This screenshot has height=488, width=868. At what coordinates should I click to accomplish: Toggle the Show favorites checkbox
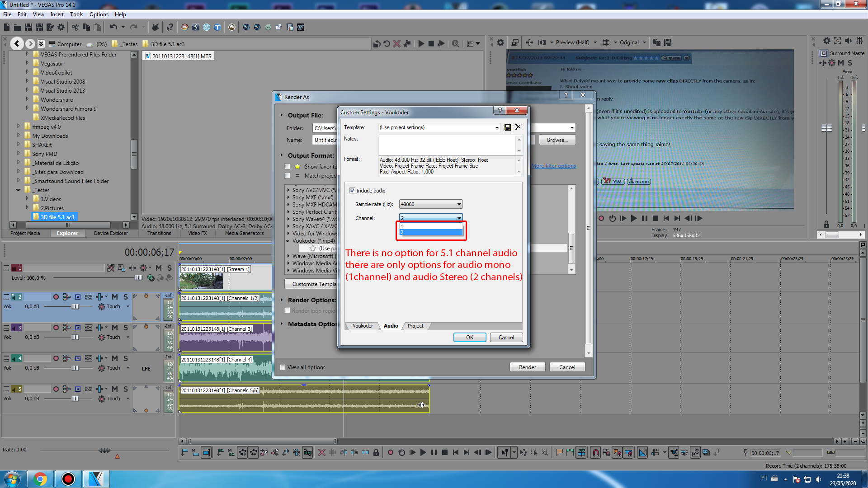(287, 167)
